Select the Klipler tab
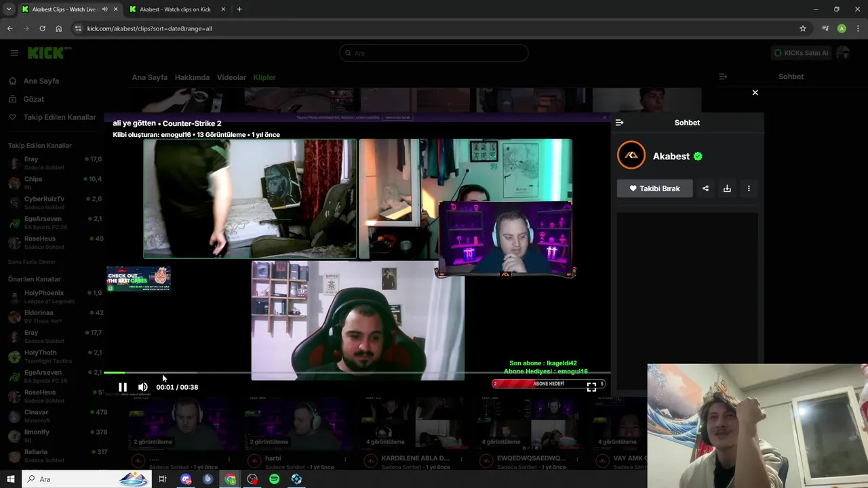Screen dimensions: 868x488 (264, 77)
